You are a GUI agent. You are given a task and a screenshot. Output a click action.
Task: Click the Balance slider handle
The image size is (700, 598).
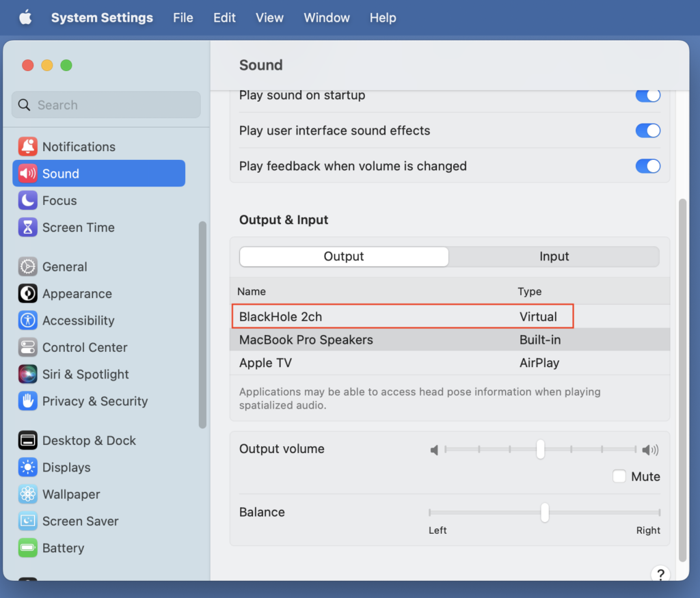click(x=545, y=513)
